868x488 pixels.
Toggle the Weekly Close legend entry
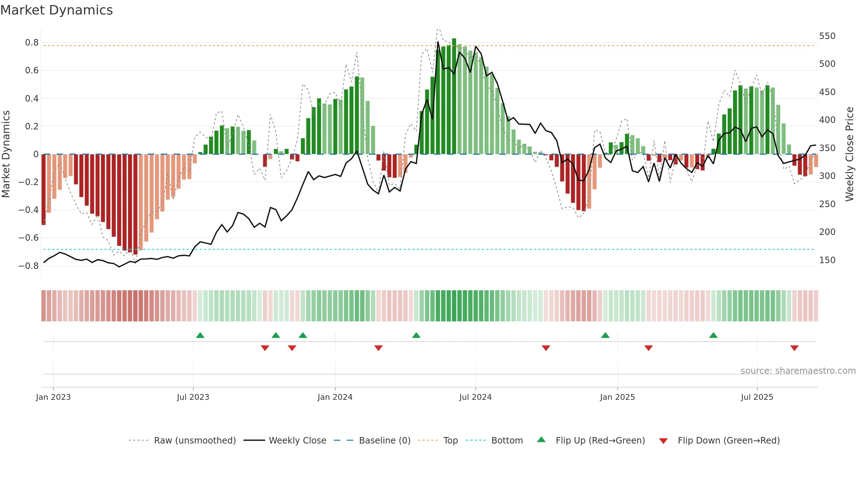pyautogui.click(x=285, y=440)
